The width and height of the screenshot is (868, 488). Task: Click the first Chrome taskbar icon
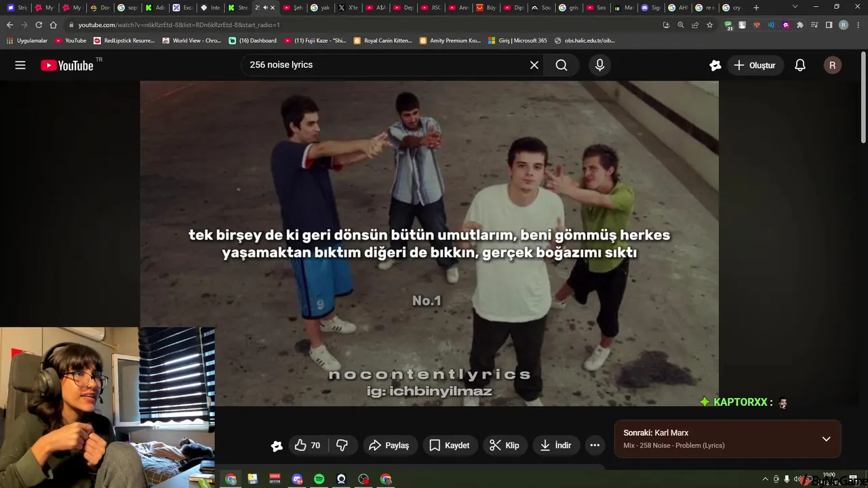[x=231, y=479]
